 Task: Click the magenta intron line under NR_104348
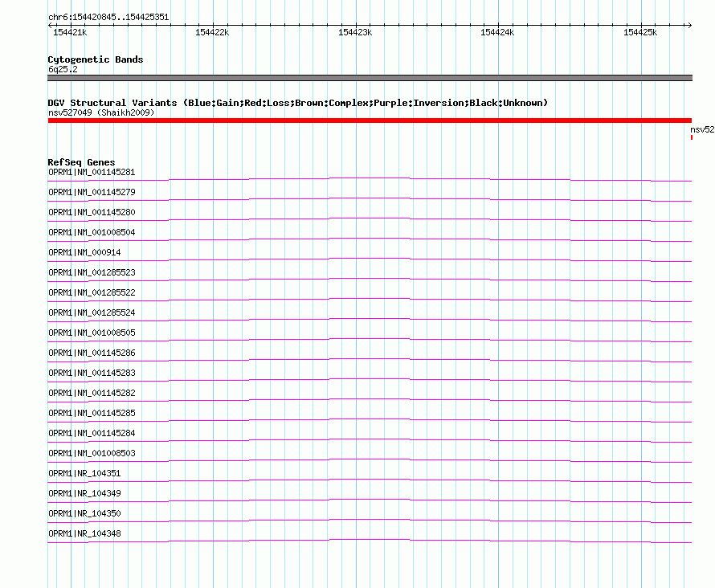pyautogui.click(x=370, y=540)
